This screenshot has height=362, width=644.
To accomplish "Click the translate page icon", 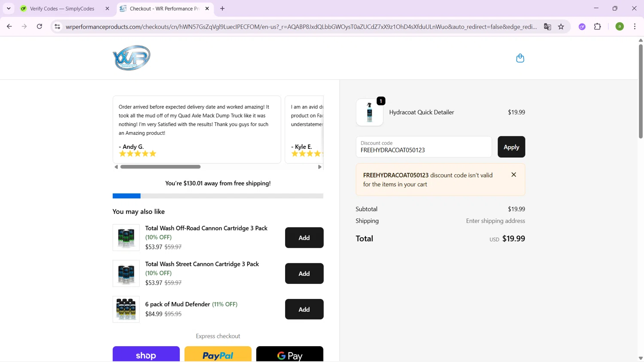I will pos(547,27).
